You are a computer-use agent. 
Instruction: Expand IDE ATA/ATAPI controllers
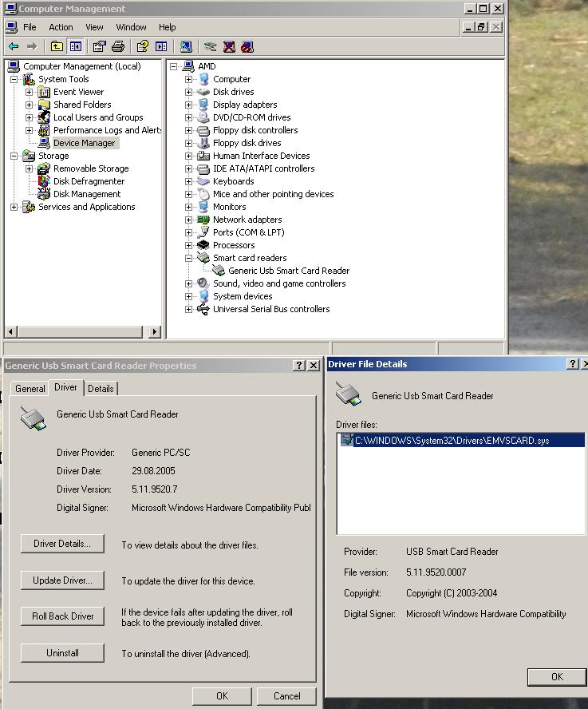tap(188, 168)
